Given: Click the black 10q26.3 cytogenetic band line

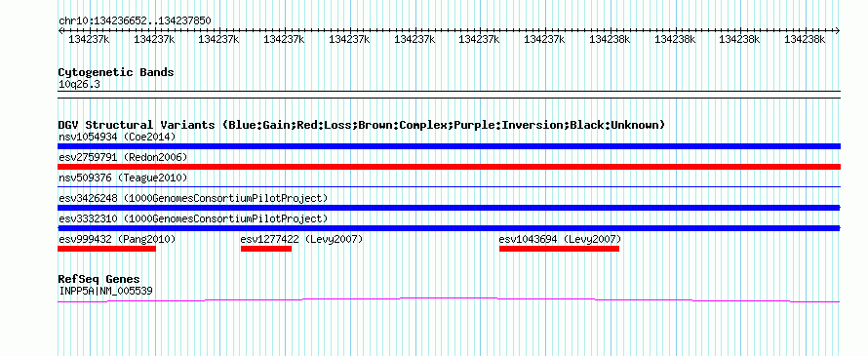Looking at the screenshot, I should (449, 95).
